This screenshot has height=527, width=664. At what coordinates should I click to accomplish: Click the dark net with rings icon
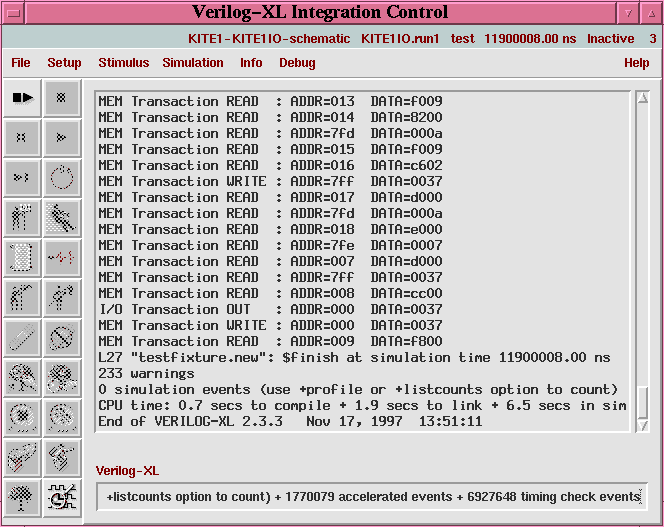62,377
